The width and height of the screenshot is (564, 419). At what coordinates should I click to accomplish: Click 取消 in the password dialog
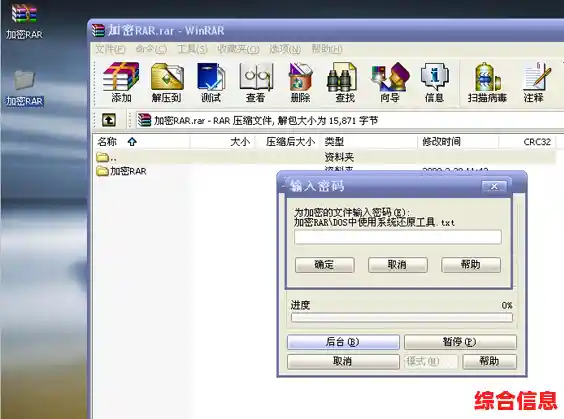pyautogui.click(x=397, y=265)
